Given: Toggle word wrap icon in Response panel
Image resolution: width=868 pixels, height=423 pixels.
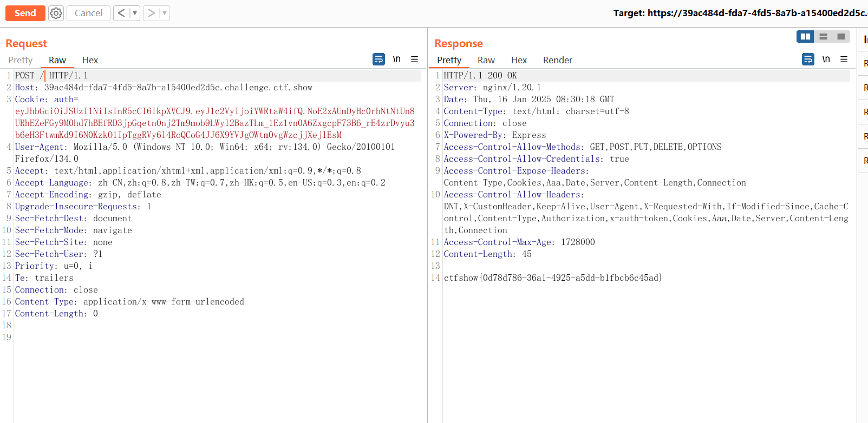Looking at the screenshot, I should tap(808, 60).
